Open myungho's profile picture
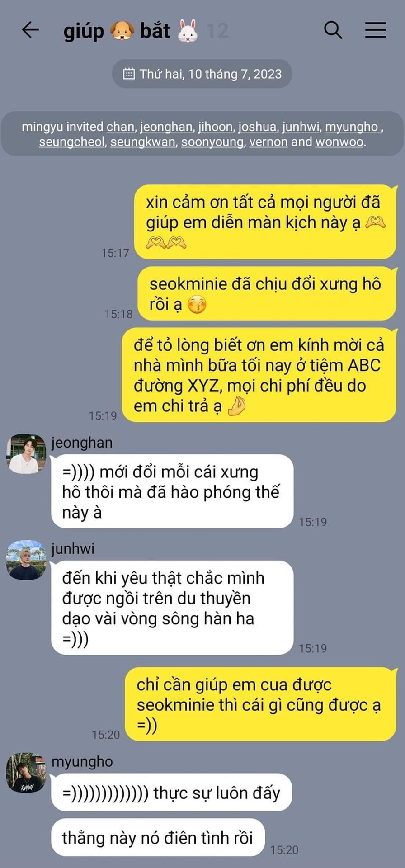405x868 pixels. [x=26, y=773]
